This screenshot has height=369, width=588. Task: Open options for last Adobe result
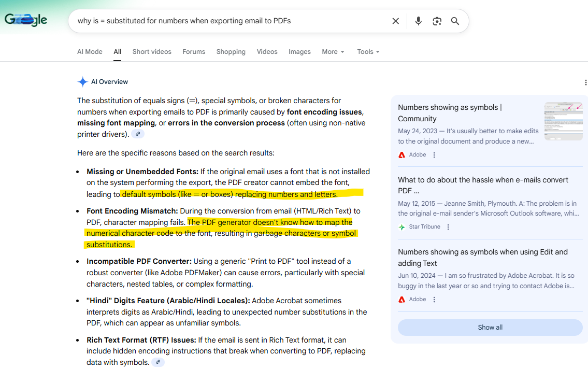pos(434,300)
